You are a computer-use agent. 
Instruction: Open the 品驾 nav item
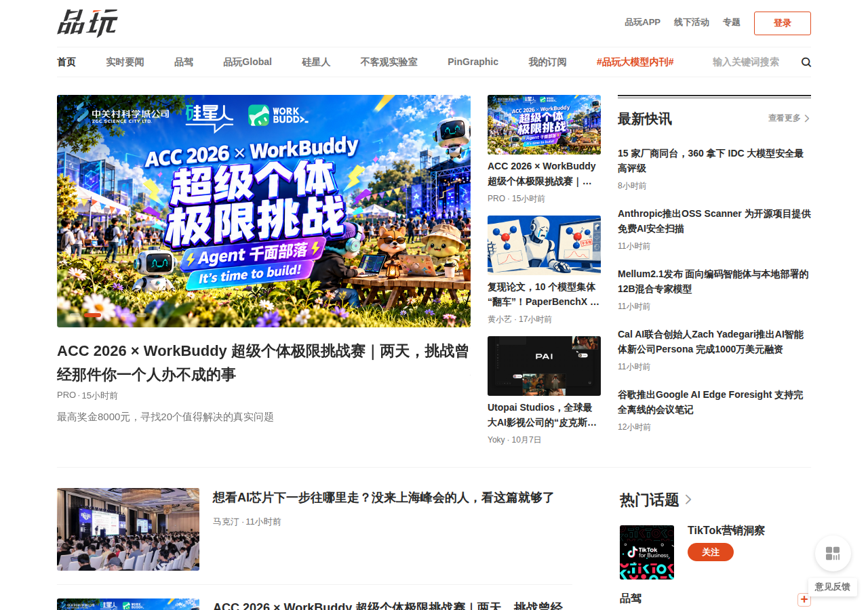(184, 62)
